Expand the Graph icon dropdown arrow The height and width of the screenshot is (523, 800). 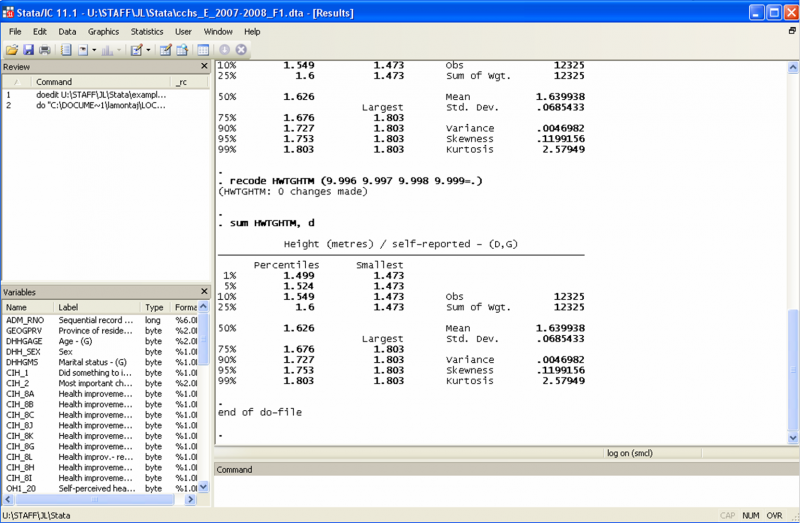(x=120, y=50)
